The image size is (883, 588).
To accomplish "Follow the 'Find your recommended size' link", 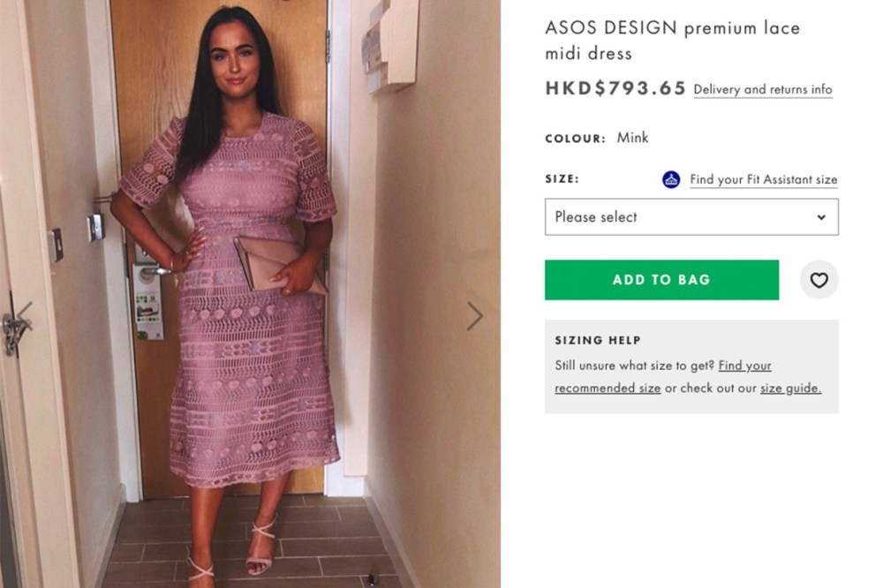I will pos(608,388).
